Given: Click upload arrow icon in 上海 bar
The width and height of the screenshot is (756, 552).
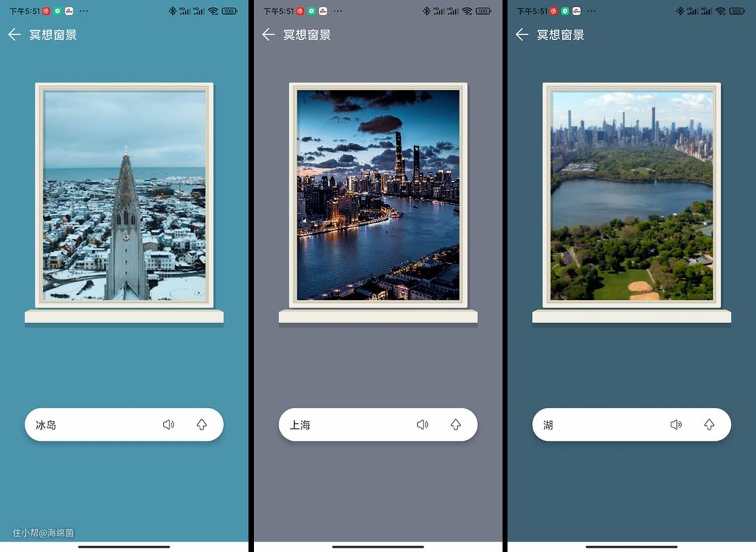Looking at the screenshot, I should click(456, 425).
